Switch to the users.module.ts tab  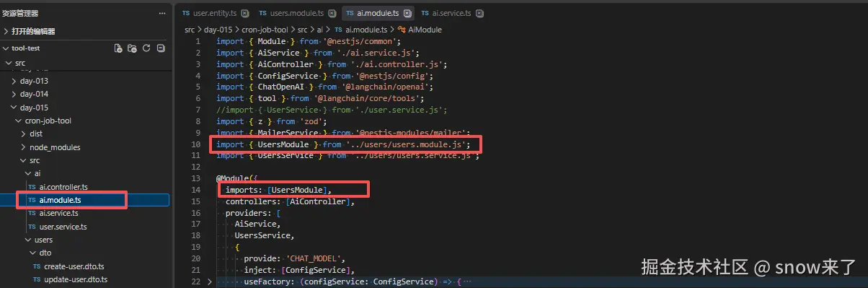coord(297,13)
